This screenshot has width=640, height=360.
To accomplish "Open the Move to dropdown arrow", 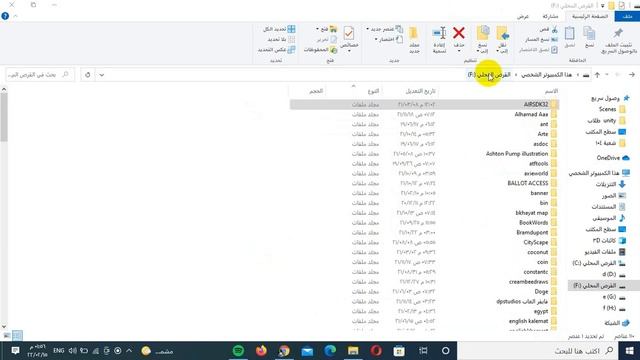I will point(498,51).
